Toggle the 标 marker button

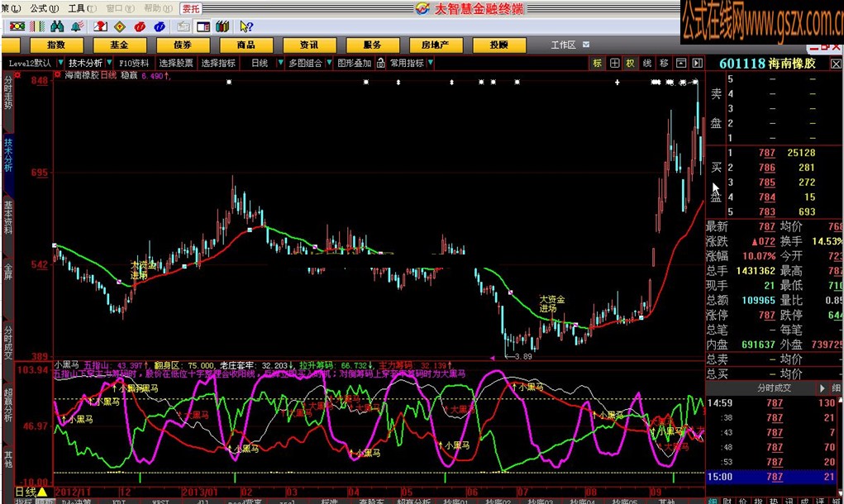[597, 63]
